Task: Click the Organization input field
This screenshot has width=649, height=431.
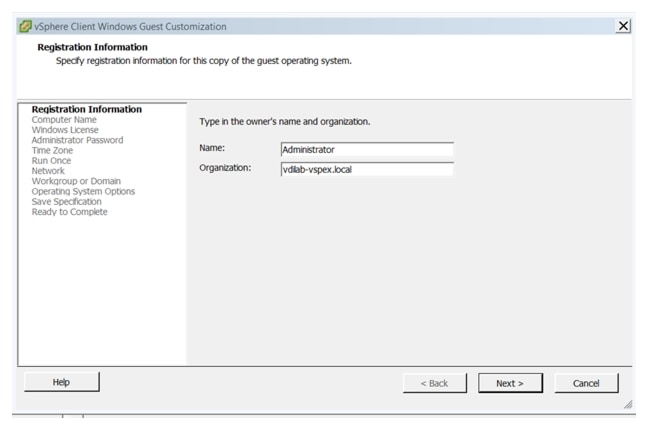Action: click(367, 169)
